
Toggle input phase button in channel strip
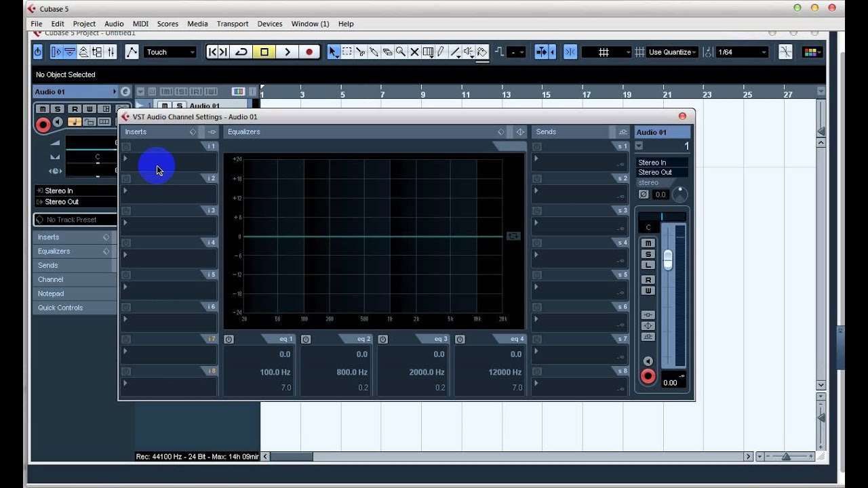coord(644,195)
